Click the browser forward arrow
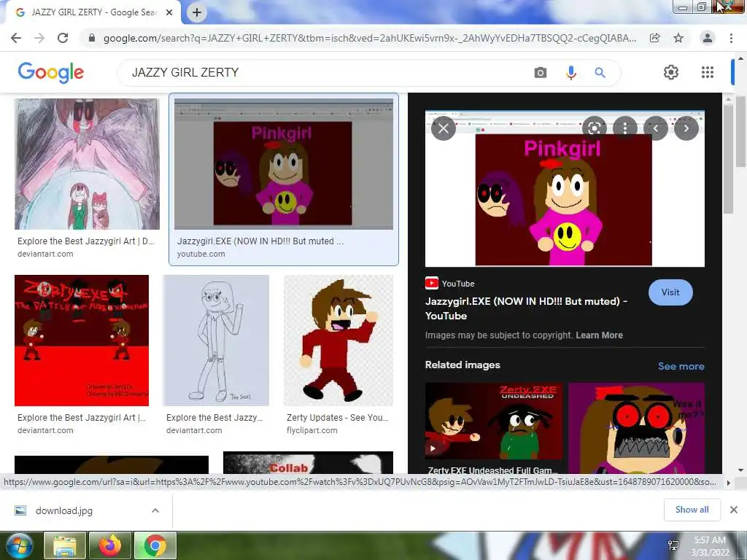The height and width of the screenshot is (560, 747). pyautogui.click(x=39, y=38)
